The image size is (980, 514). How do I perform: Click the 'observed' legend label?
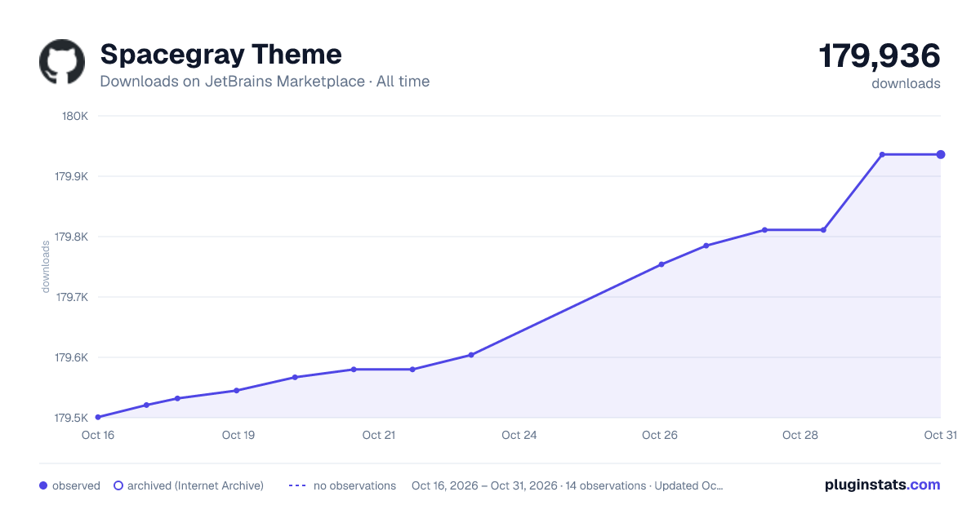pyautogui.click(x=76, y=485)
